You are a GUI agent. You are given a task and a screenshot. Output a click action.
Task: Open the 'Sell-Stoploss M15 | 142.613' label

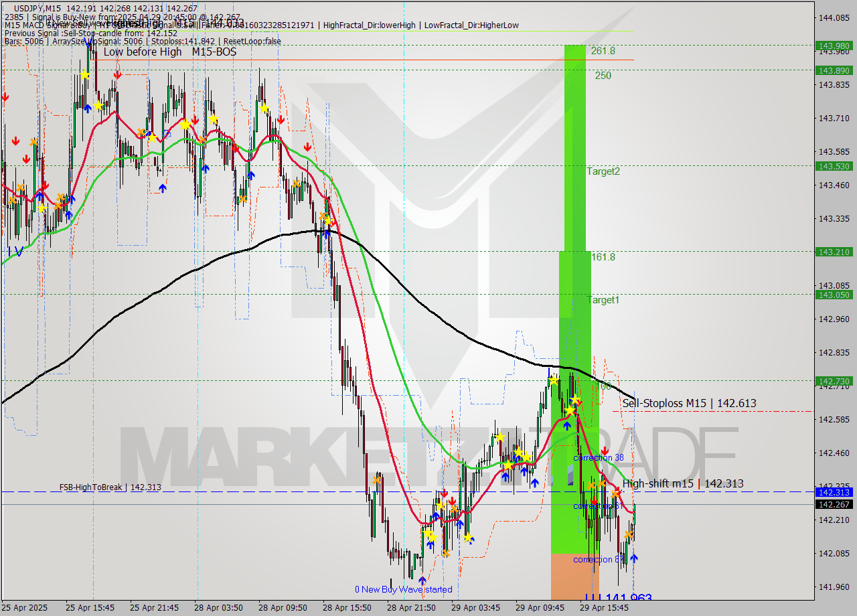tap(690, 404)
